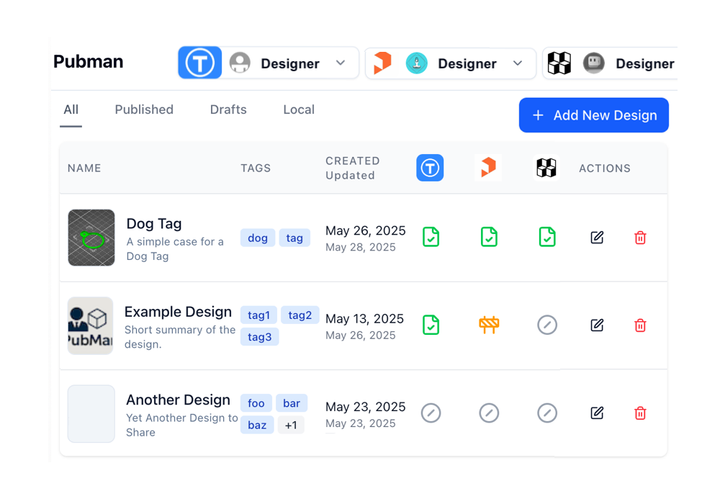Click the Example Design thumbnail image

pyautogui.click(x=90, y=326)
